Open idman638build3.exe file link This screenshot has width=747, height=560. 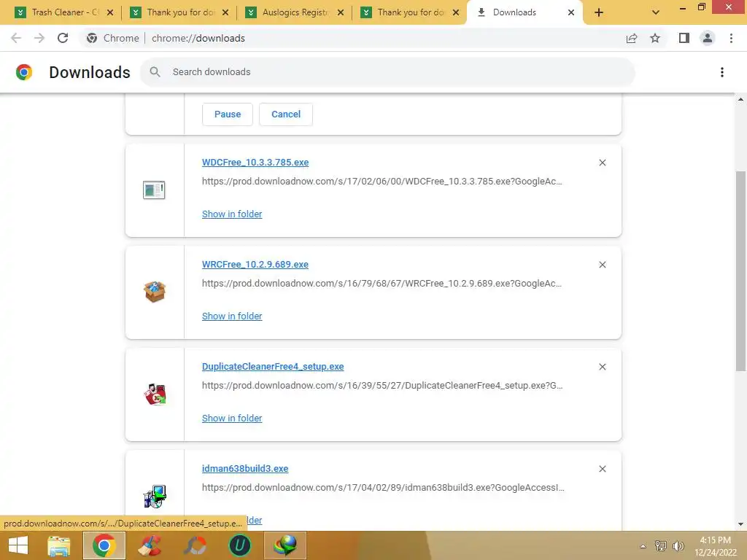[245, 469]
